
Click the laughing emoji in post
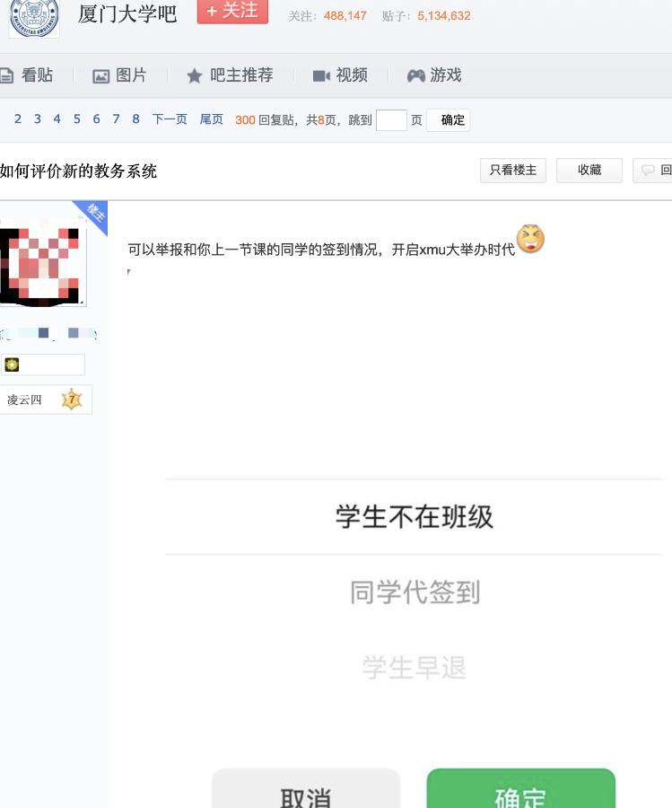(530, 240)
